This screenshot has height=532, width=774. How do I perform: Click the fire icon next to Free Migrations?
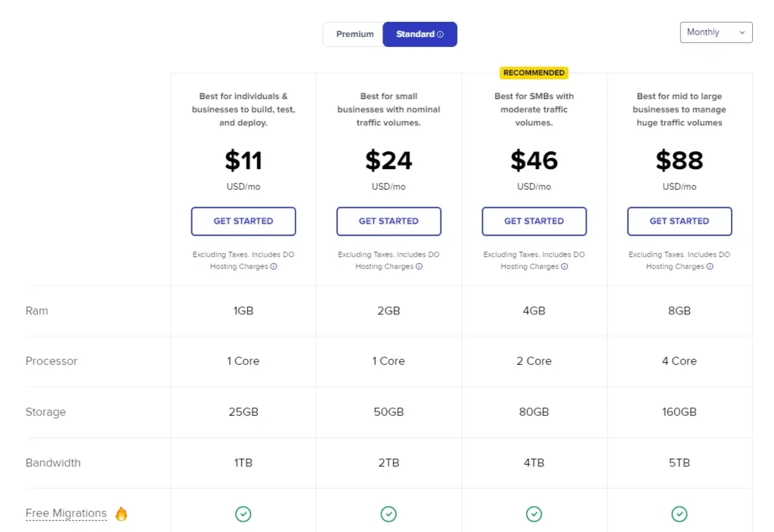pyautogui.click(x=121, y=514)
